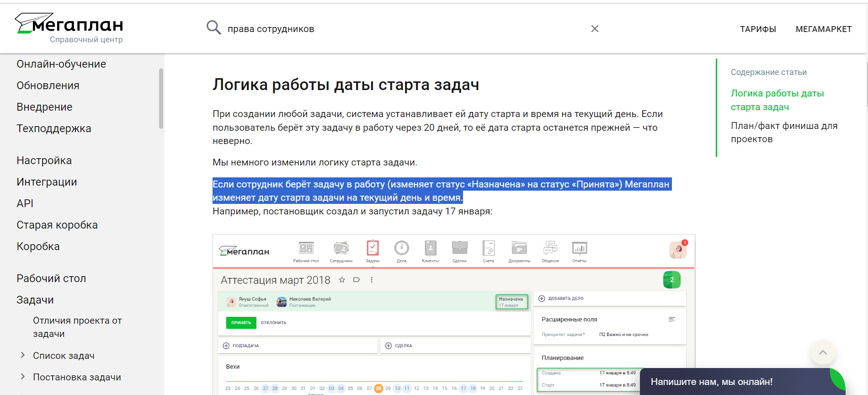The width and height of the screenshot is (868, 395).
Task: Click ОТКЛОНИТЬ in the task card
Action: click(274, 323)
